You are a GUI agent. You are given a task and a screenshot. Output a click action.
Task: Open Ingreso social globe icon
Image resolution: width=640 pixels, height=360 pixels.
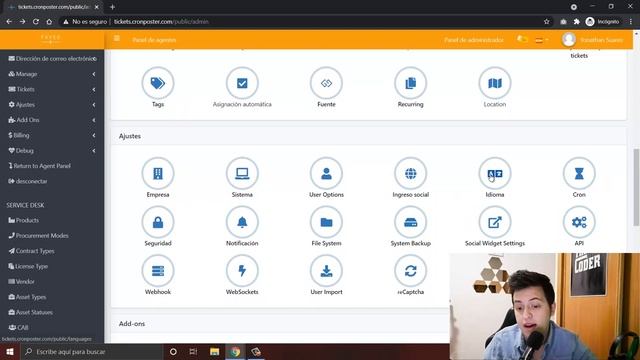tap(411, 173)
